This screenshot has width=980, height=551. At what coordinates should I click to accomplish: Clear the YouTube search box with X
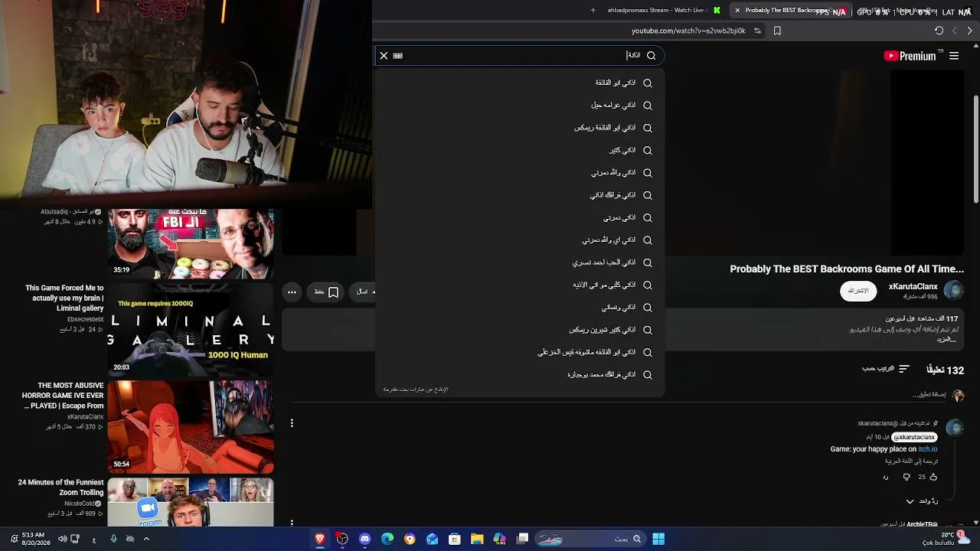tap(384, 55)
